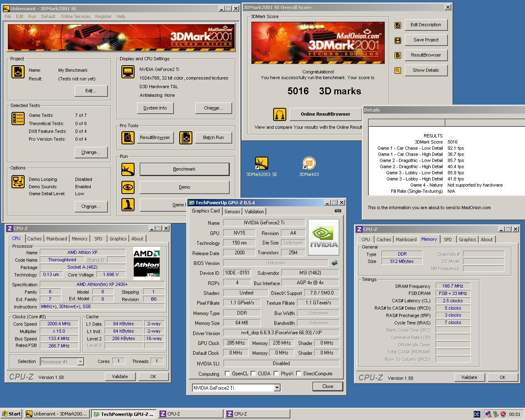Open the Online Services menu
The height and width of the screenshot is (420, 525).
pos(75,16)
